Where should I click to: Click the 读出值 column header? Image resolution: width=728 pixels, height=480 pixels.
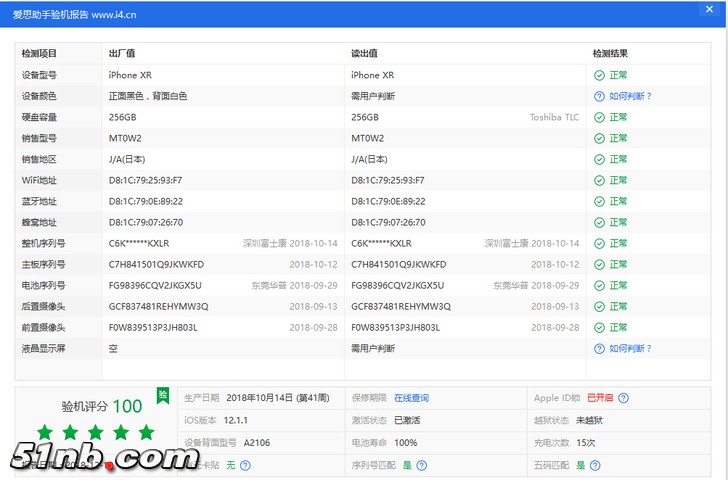tap(363, 53)
